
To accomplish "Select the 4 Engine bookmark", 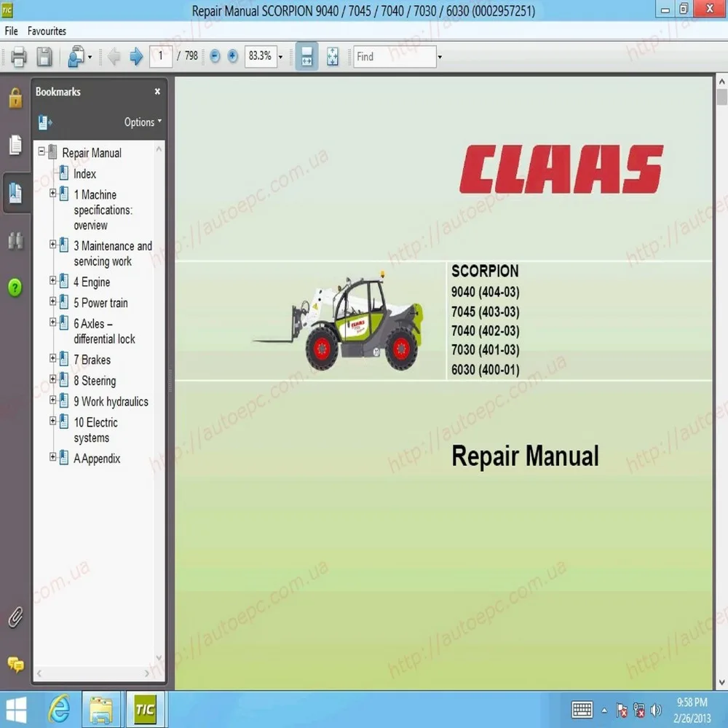I will pos(92,282).
